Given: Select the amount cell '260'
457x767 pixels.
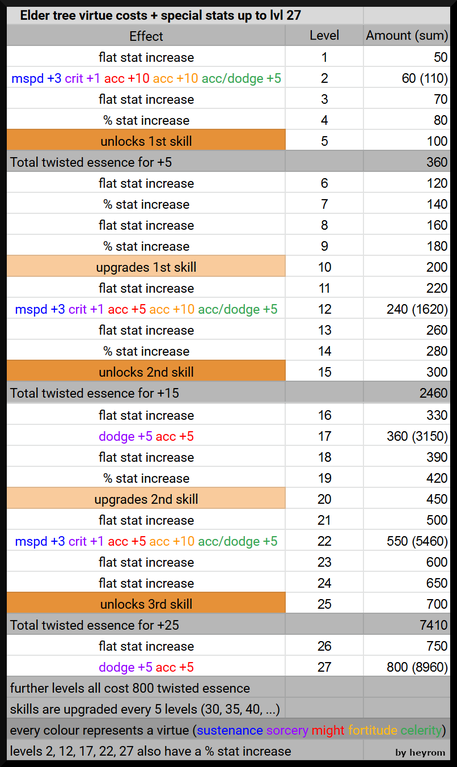Looking at the screenshot, I should tap(407, 331).
